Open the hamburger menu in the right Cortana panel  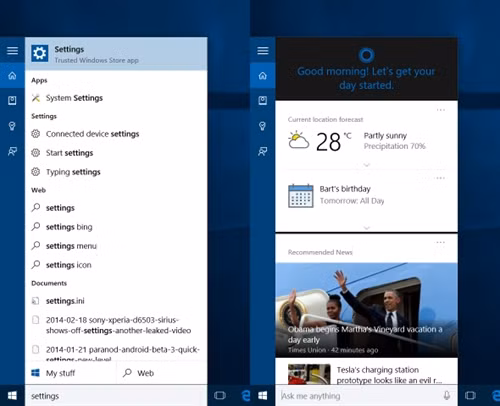point(263,50)
